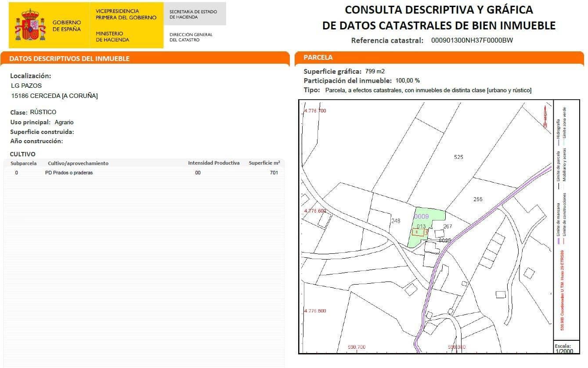Select parcel 525 on the map
The height and width of the screenshot is (368, 588).
click(458, 157)
